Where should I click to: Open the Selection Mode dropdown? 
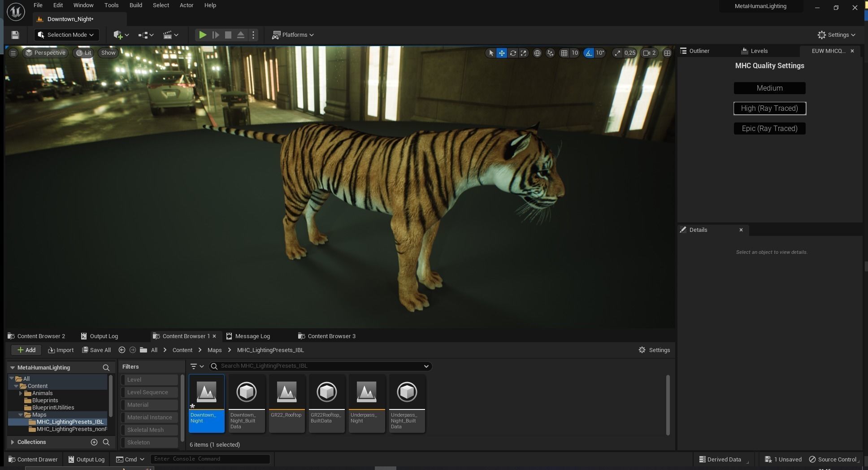click(x=66, y=35)
